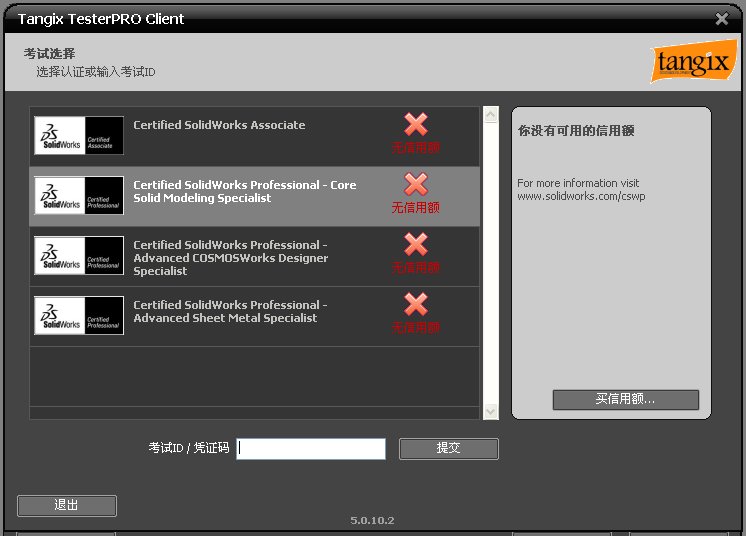This screenshot has height=536, width=746.
Task: Click the tangix logo
Action: pyautogui.click(x=693, y=62)
